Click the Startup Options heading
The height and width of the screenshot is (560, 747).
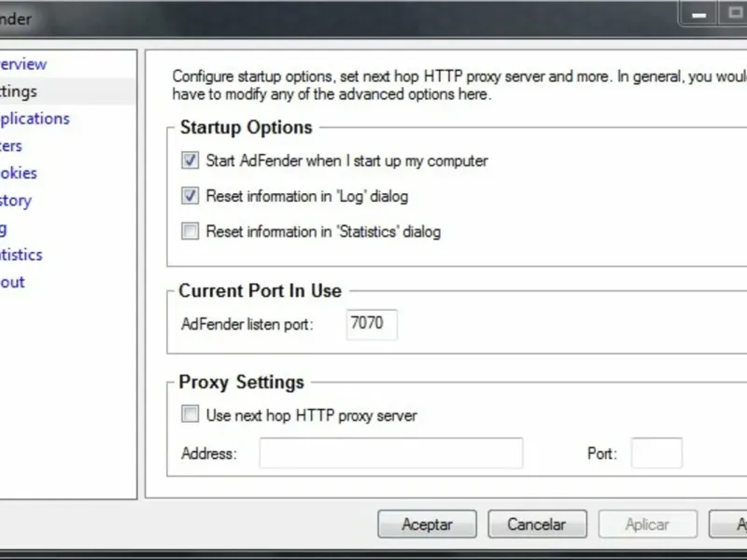(x=246, y=128)
